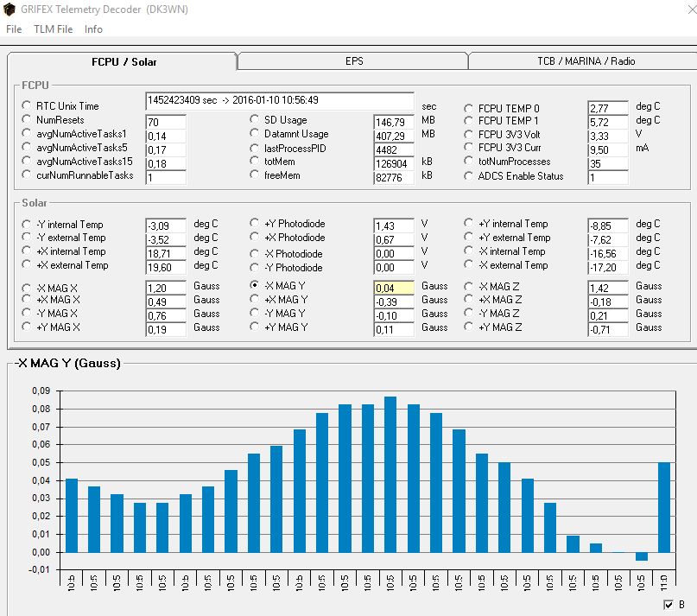Select +Y MAG Y radio button
This screenshot has height=616, width=697.
[254, 327]
